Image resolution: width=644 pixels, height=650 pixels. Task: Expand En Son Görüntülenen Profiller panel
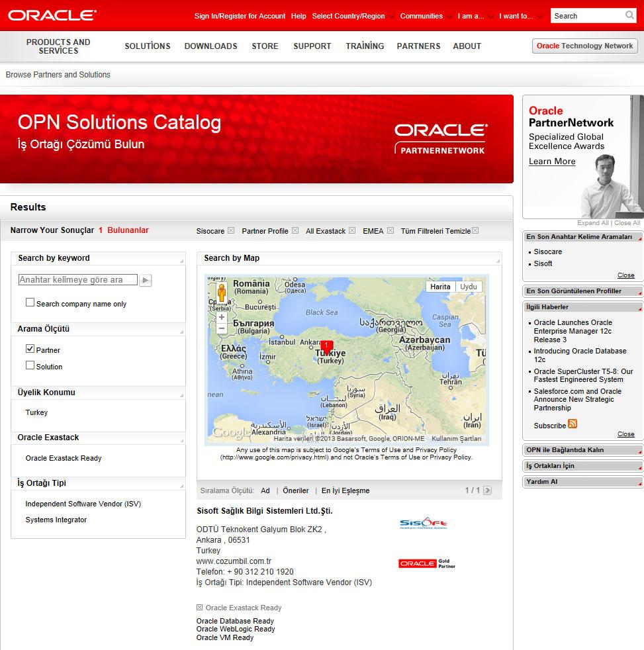pyautogui.click(x=582, y=291)
